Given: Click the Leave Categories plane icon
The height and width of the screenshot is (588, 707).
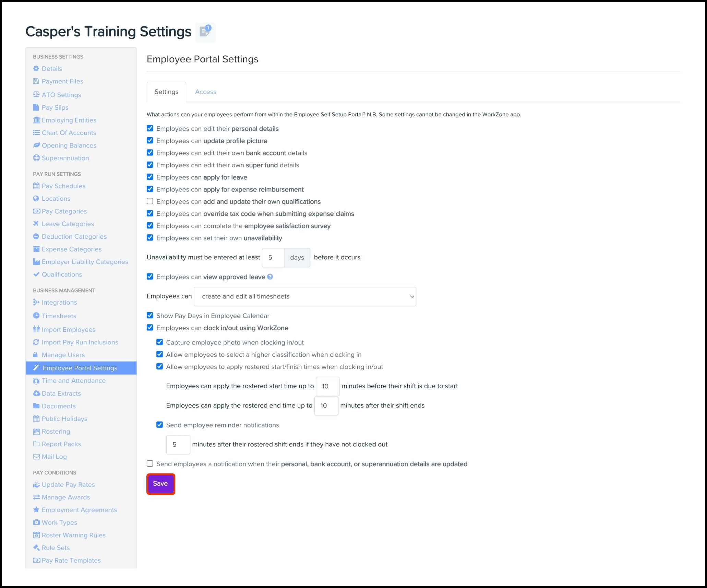Looking at the screenshot, I should point(36,224).
